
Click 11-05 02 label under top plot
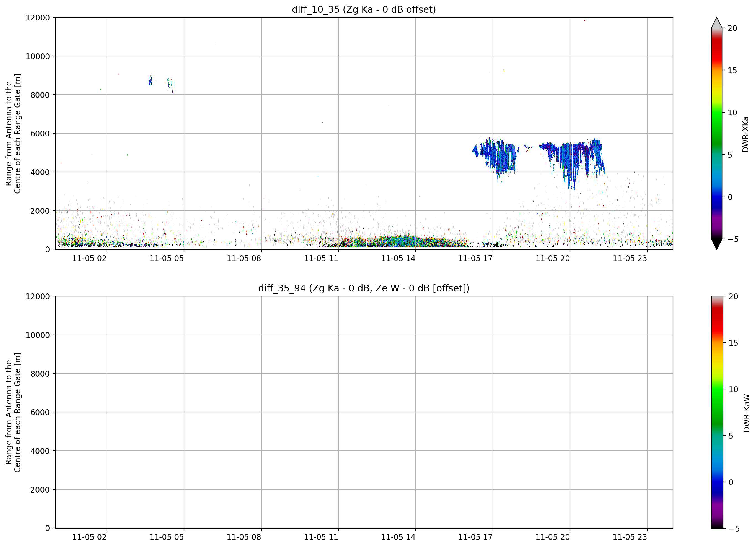tap(89, 259)
